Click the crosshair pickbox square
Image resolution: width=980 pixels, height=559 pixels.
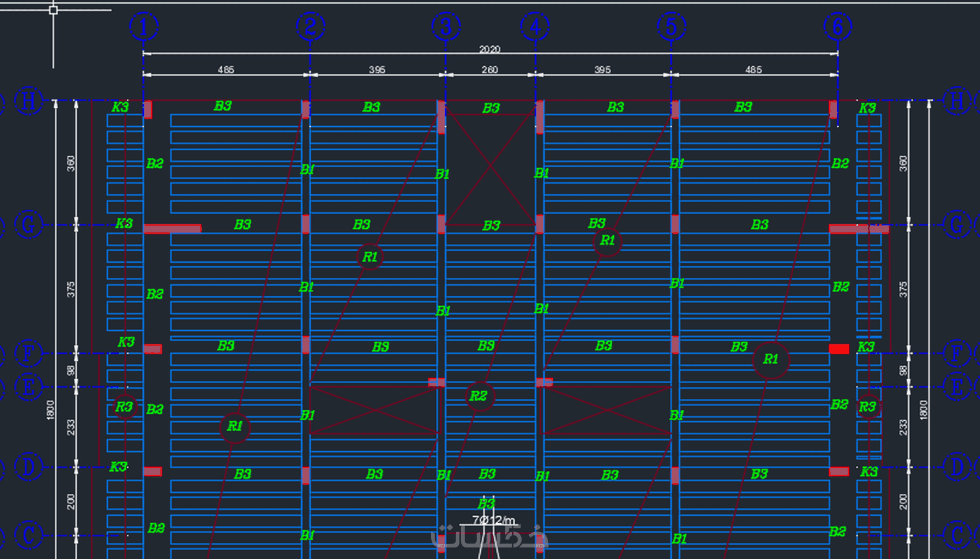click(x=53, y=10)
